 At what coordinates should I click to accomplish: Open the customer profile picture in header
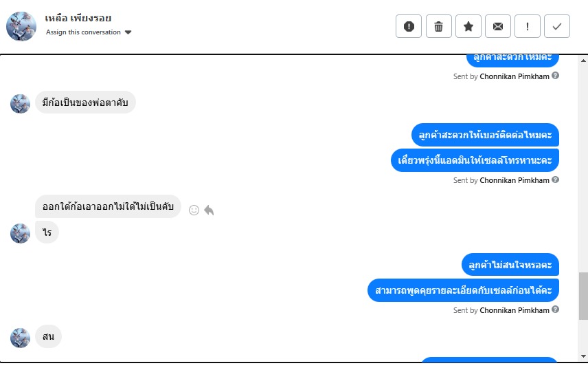[21, 26]
